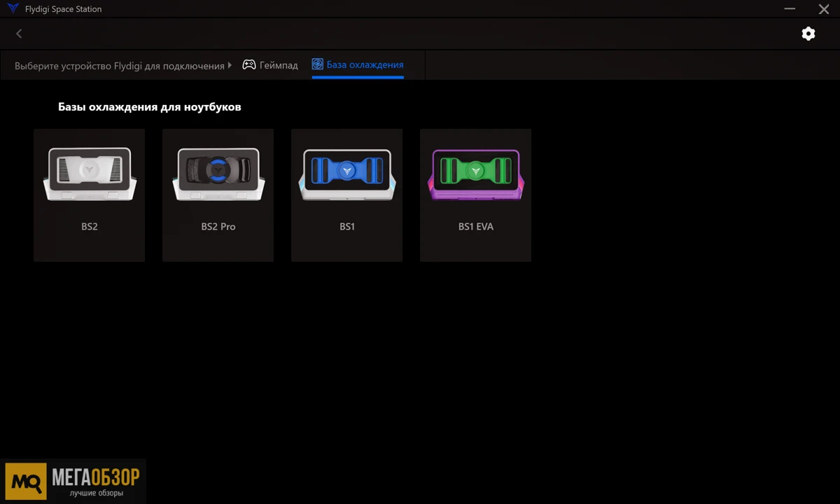Click the Flydigi logo in title bar
Screen dimensions: 840x504
click(13, 8)
